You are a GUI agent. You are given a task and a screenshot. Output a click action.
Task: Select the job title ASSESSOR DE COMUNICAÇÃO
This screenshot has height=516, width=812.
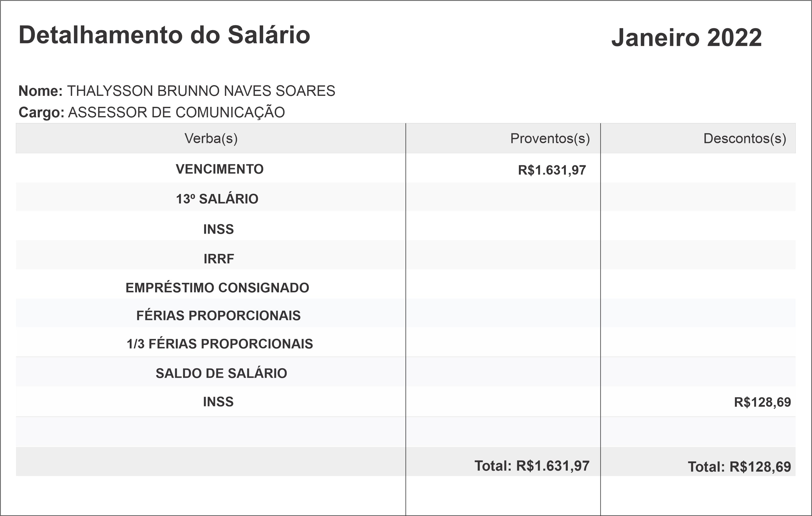176,112
